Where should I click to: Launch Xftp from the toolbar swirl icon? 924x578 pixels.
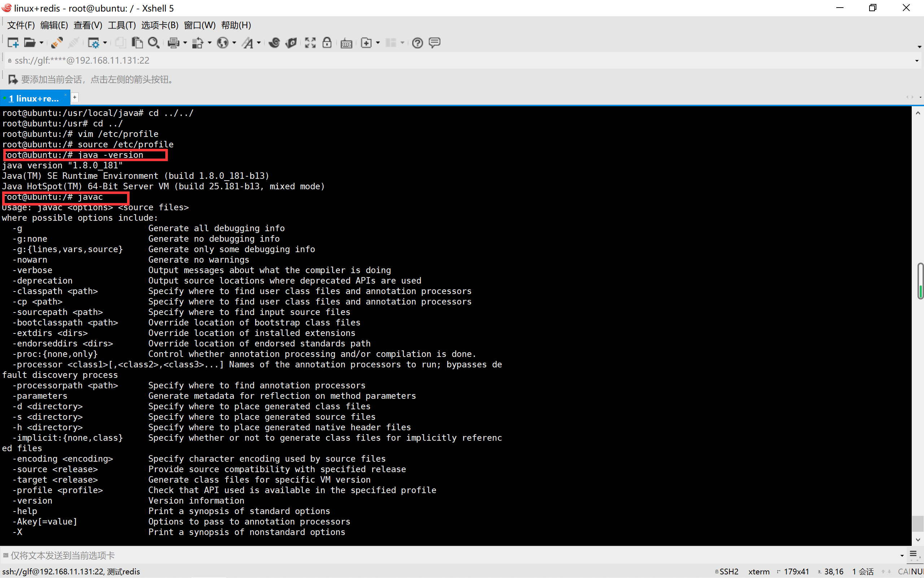click(x=274, y=43)
